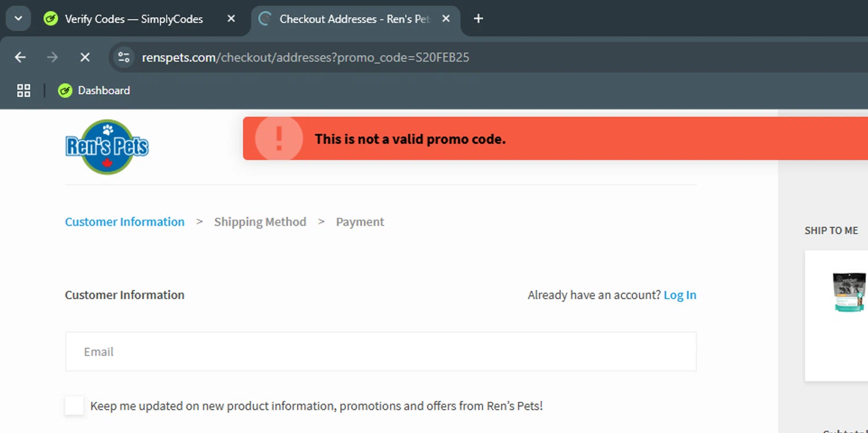Screen dimensions: 868x433
Task: Select the Checkout Addresses - Ren's Pets tab
Action: [x=354, y=19]
